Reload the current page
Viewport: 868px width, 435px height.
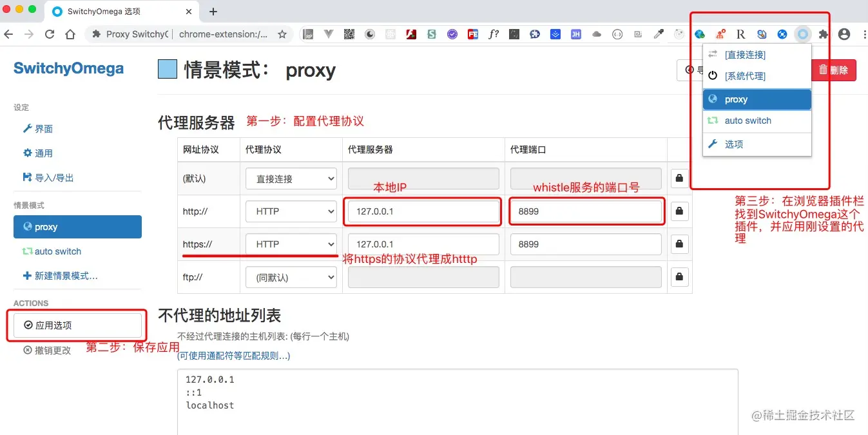click(x=50, y=34)
